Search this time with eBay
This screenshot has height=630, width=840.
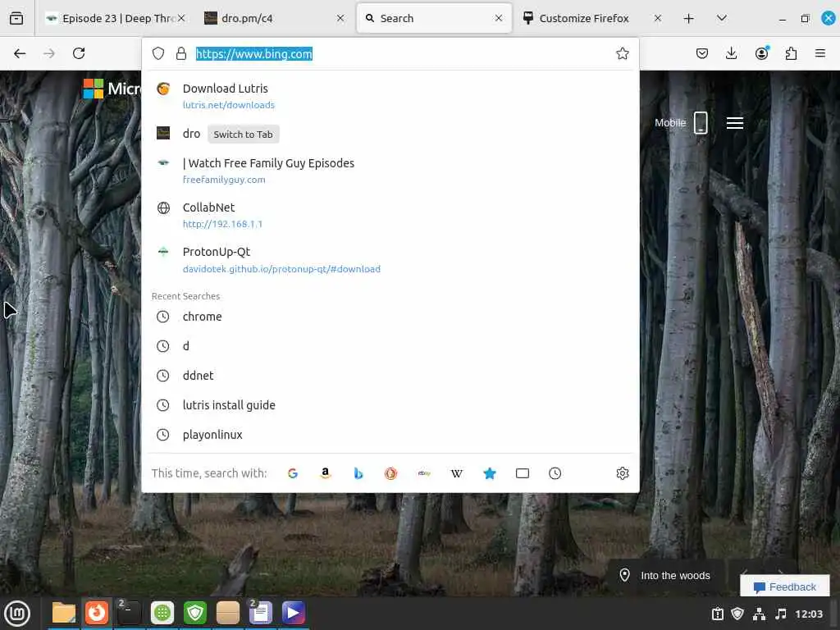[x=424, y=473]
